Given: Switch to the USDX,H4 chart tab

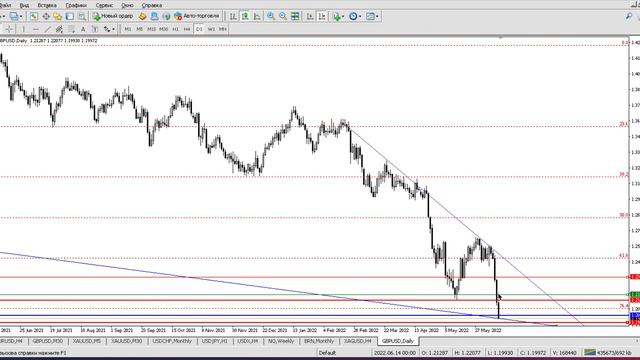Looking at the screenshot, I should [x=248, y=341].
